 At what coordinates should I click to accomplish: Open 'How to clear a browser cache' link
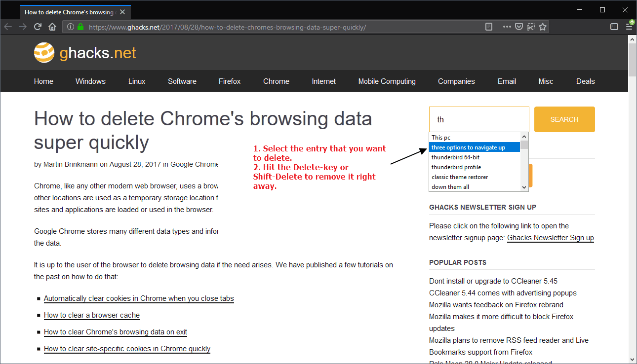pyautogui.click(x=91, y=315)
